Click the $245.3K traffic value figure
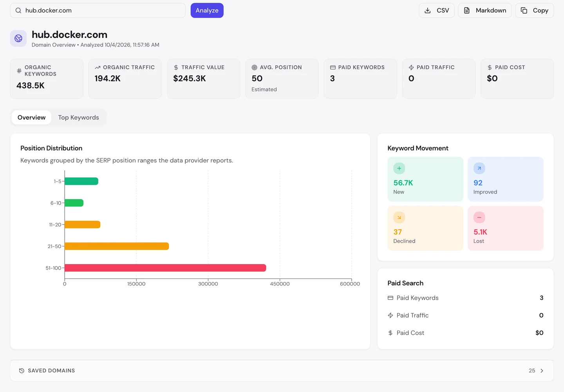 pos(190,78)
